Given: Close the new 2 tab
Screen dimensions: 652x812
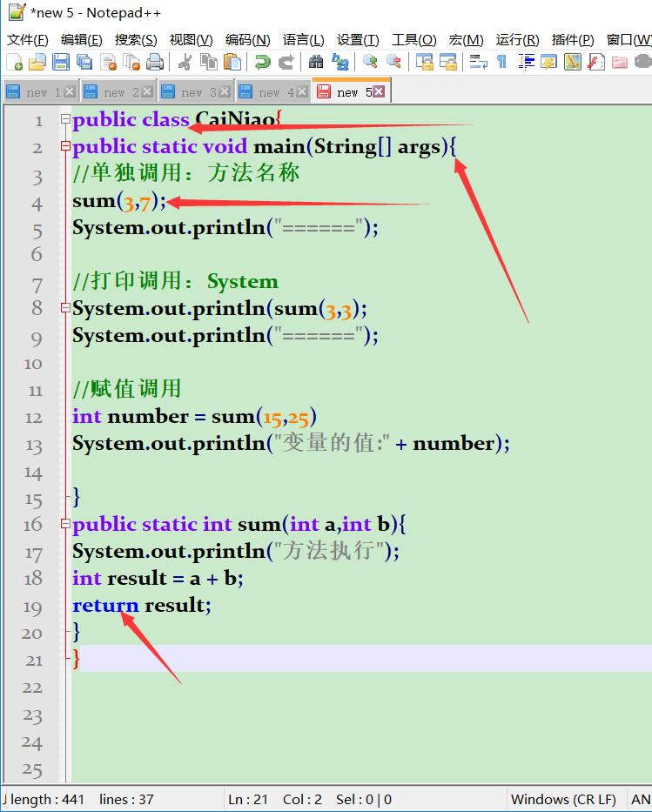Looking at the screenshot, I should [x=147, y=91].
